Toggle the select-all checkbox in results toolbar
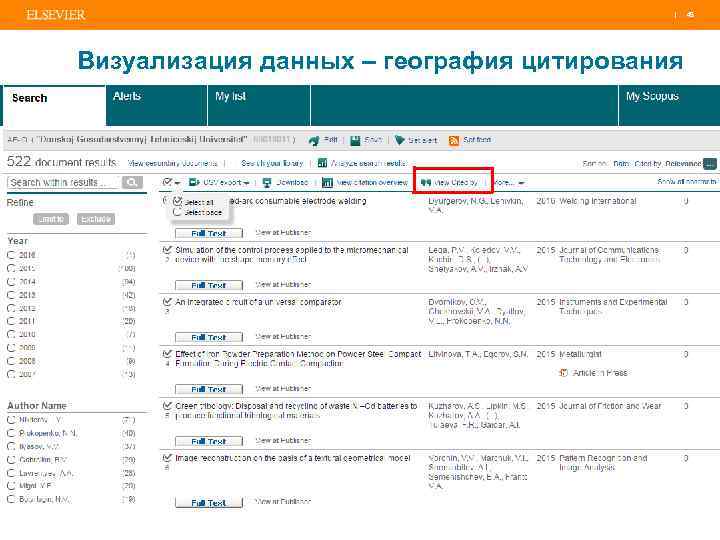Viewport: 720px width, 540px height. 167,182
